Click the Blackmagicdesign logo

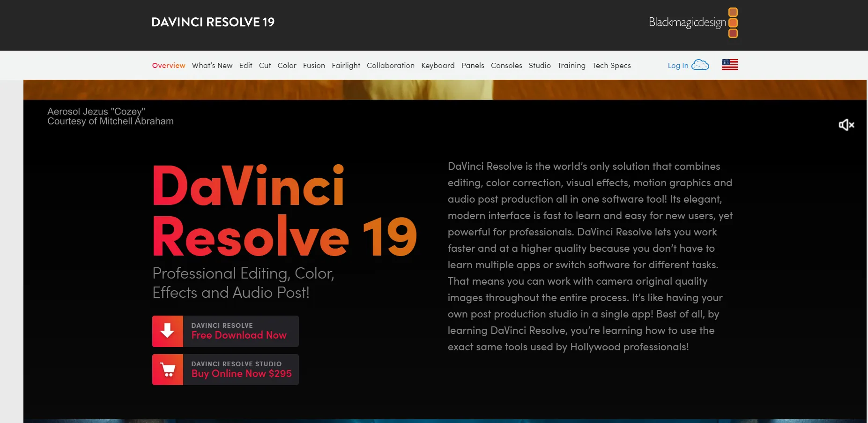693,23
